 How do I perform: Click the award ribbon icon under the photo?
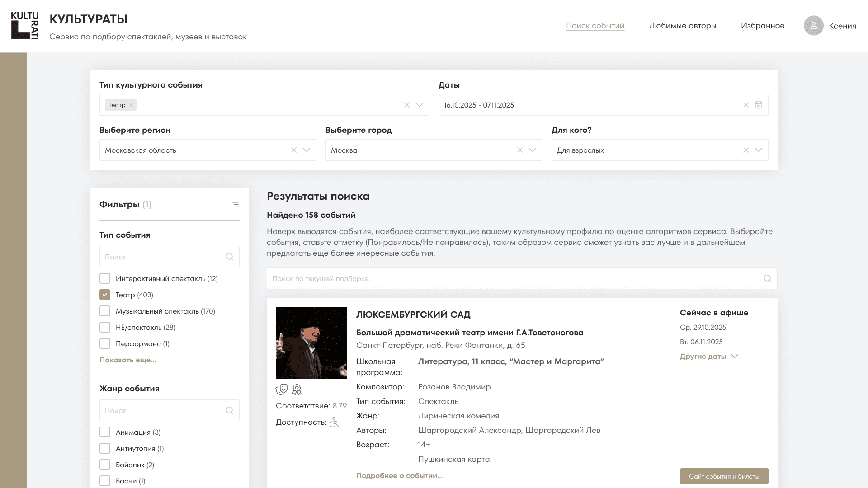pos(297,389)
